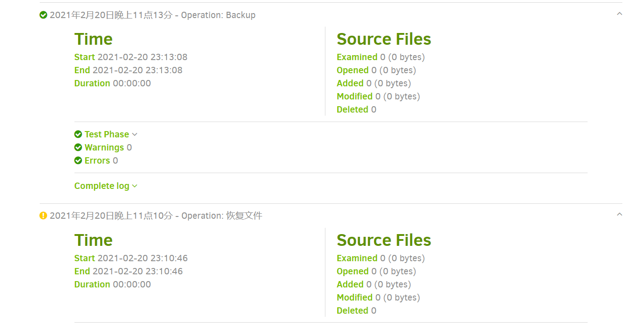Image resolution: width=644 pixels, height=329 pixels.
Task: Click the circular check icon near Errors 0
Action: coord(78,160)
